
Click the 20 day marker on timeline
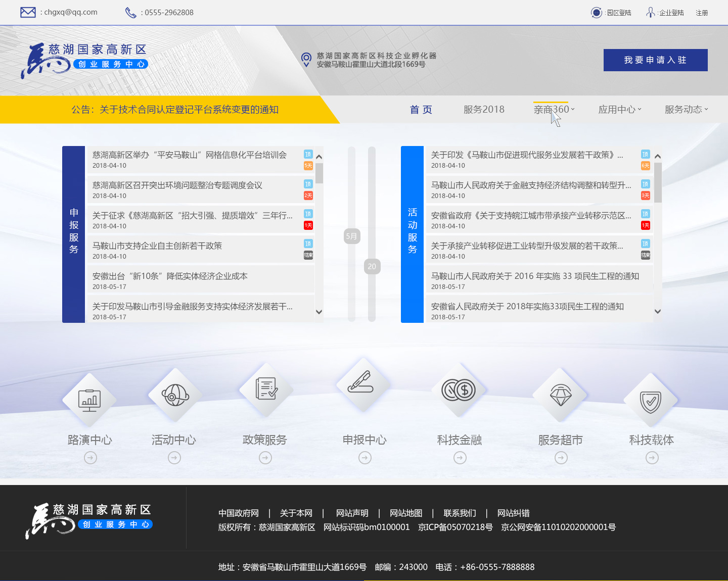coord(372,266)
